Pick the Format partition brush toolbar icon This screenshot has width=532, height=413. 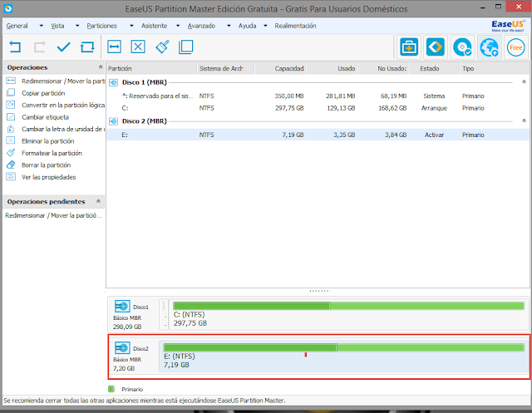click(x=162, y=47)
